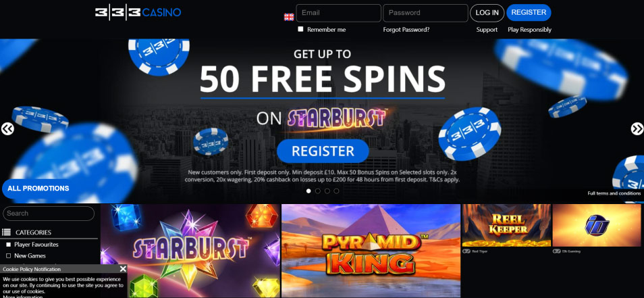Close the Cookie Policy Notification
Screen dimensions: 644x298
122,269
